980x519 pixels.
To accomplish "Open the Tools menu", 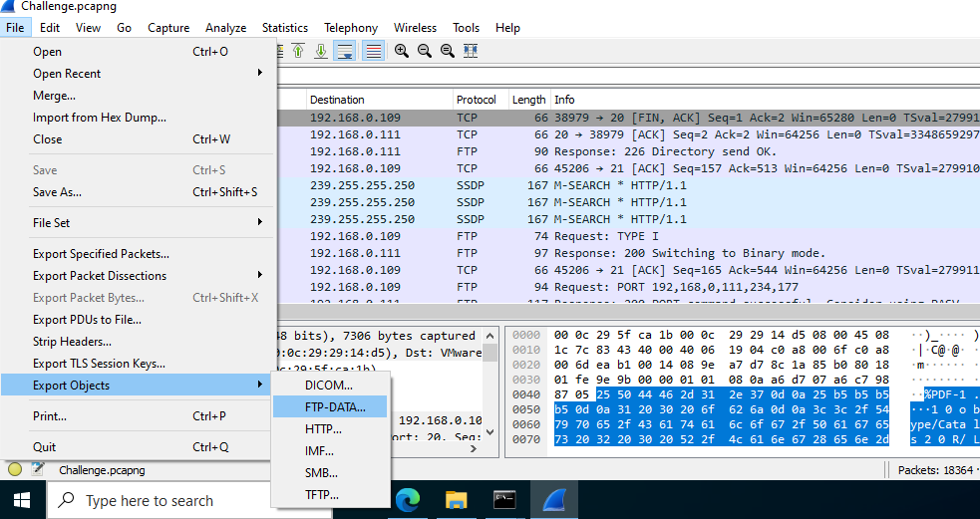I will [466, 28].
